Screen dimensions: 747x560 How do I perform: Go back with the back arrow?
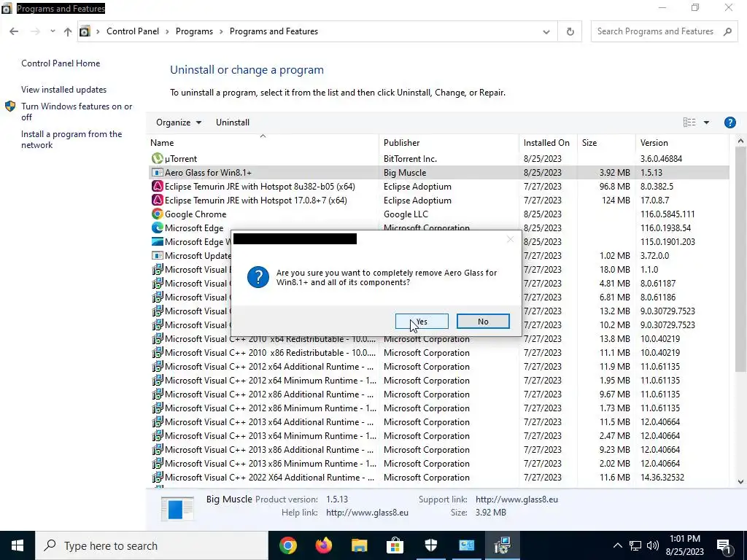click(x=14, y=31)
